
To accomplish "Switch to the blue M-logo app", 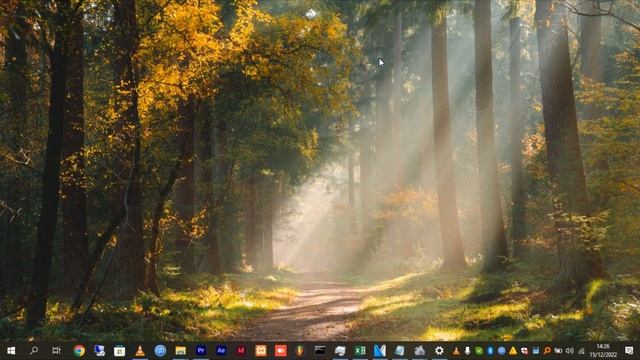I will click(380, 351).
